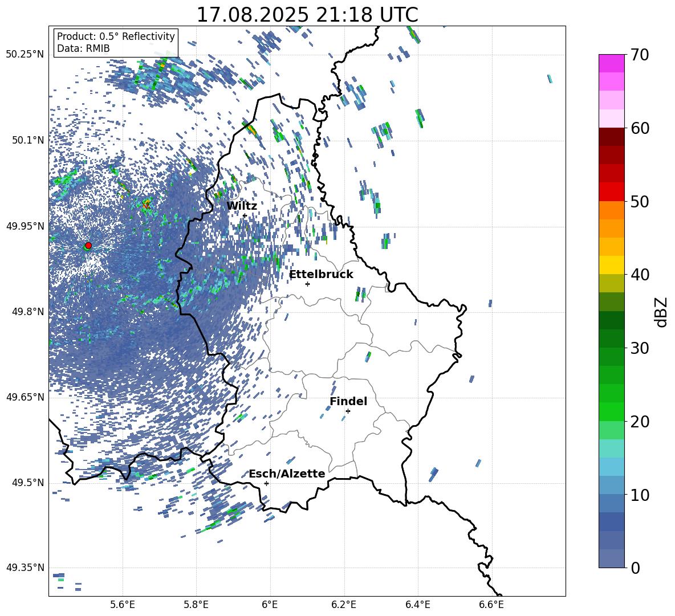
Task: Click the dBZ colorbar axis label
Action: pos(660,312)
